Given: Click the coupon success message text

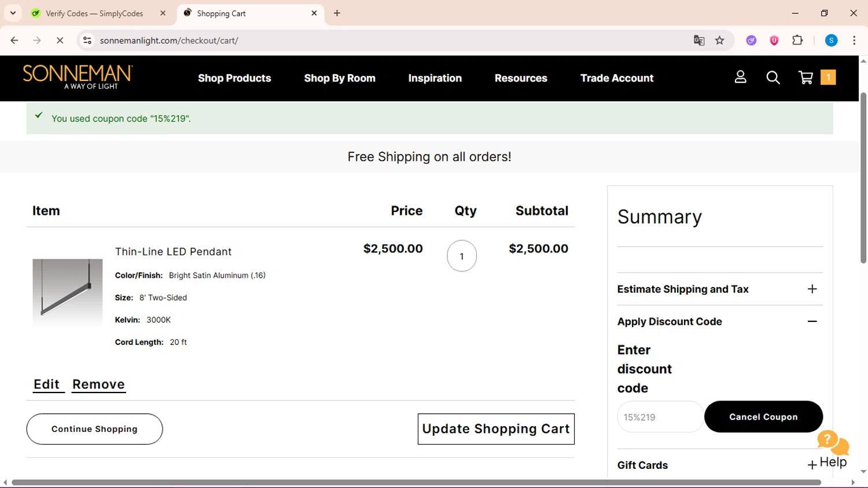Looking at the screenshot, I should click(121, 119).
